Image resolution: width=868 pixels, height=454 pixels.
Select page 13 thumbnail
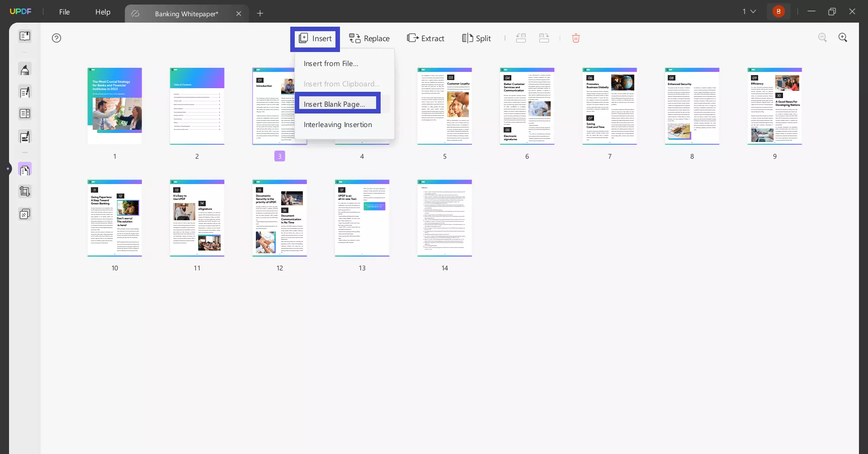pyautogui.click(x=362, y=218)
